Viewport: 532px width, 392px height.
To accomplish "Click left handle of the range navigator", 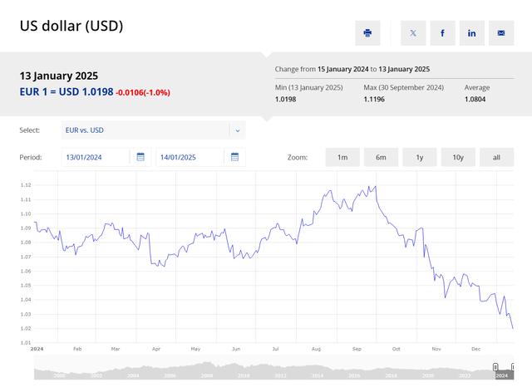I will (495, 367).
